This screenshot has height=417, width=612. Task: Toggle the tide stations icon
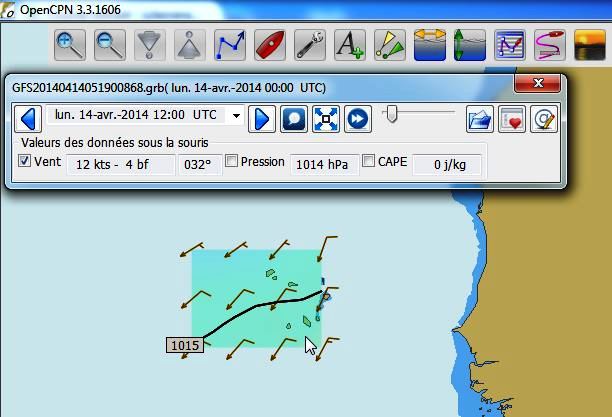pos(430,45)
